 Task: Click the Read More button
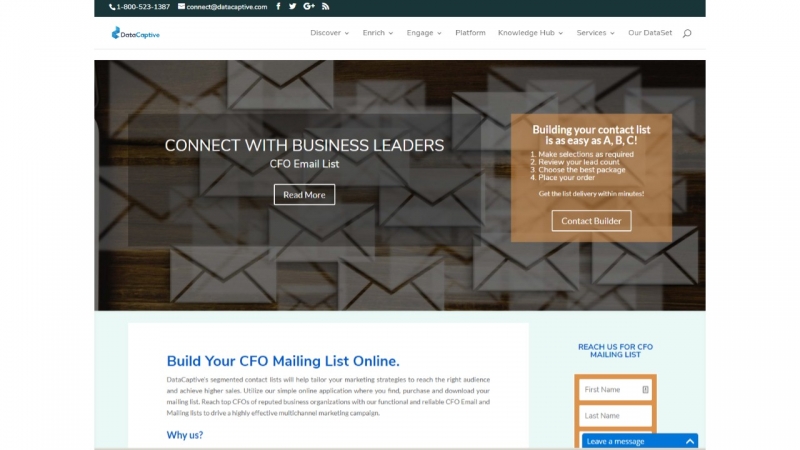click(305, 194)
